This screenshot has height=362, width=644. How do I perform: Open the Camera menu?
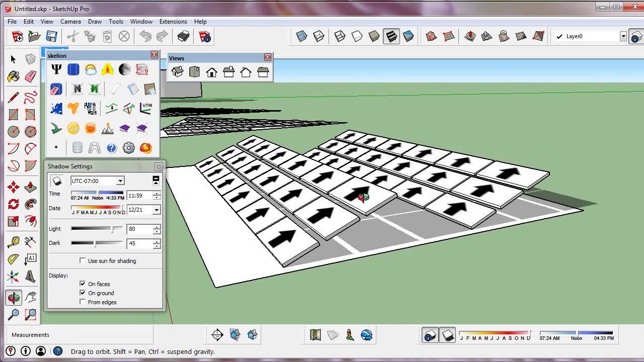pyautogui.click(x=70, y=22)
